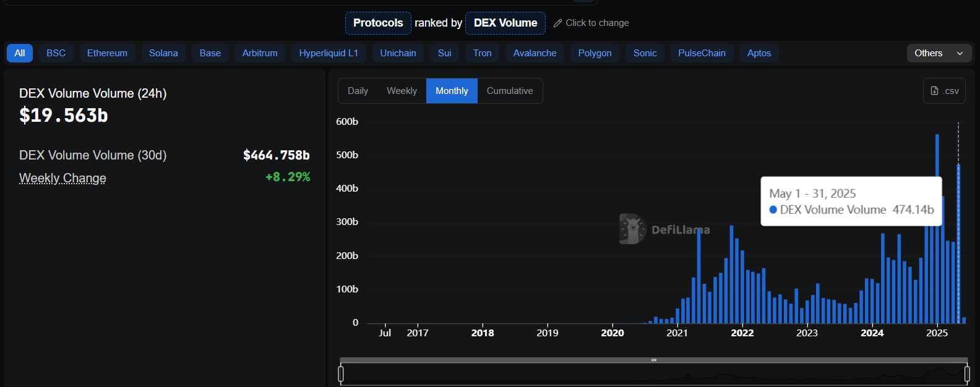Click the pencil edit icon
980x387 pixels.
point(557,23)
